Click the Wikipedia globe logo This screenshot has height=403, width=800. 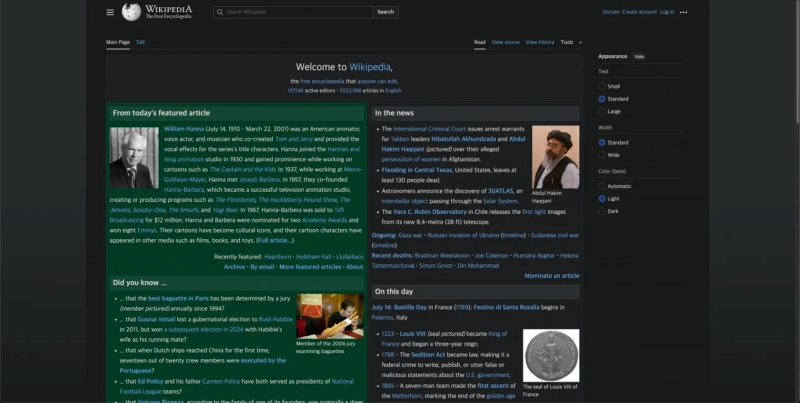pyautogui.click(x=131, y=12)
